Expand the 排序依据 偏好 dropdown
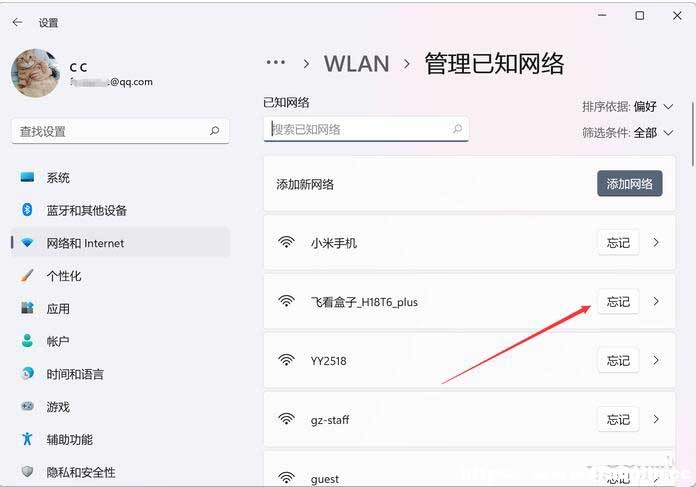Screen dimensions: 696x487 point(628,107)
